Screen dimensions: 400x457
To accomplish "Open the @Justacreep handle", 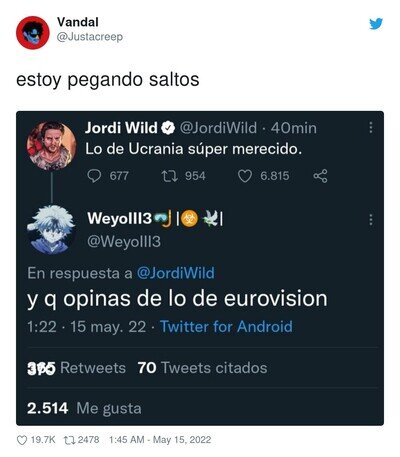I will [x=90, y=37].
